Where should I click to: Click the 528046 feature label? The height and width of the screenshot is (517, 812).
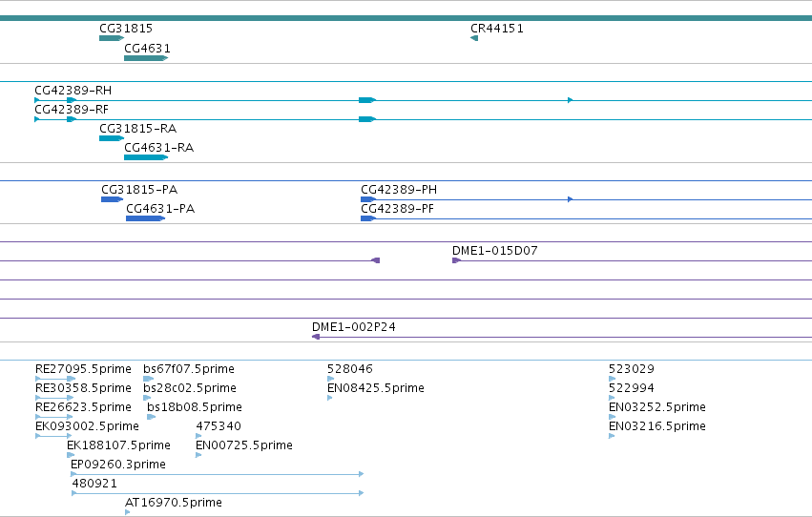(x=350, y=369)
